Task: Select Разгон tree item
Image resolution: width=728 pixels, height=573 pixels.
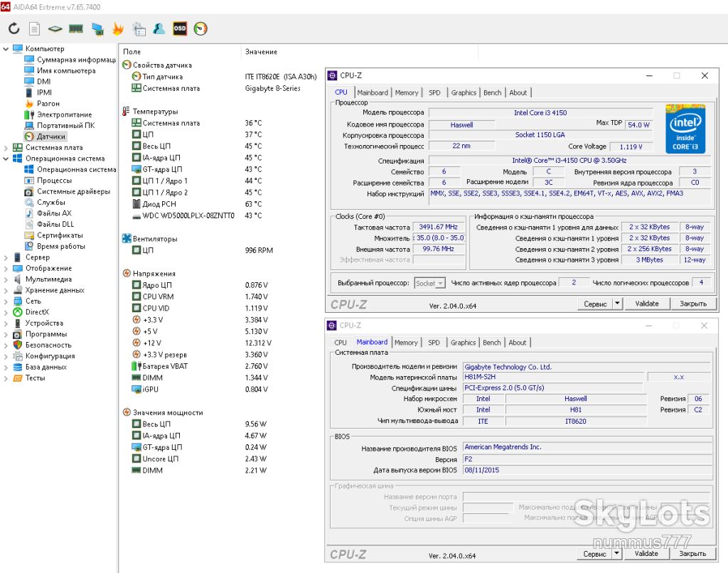Action: click(48, 104)
